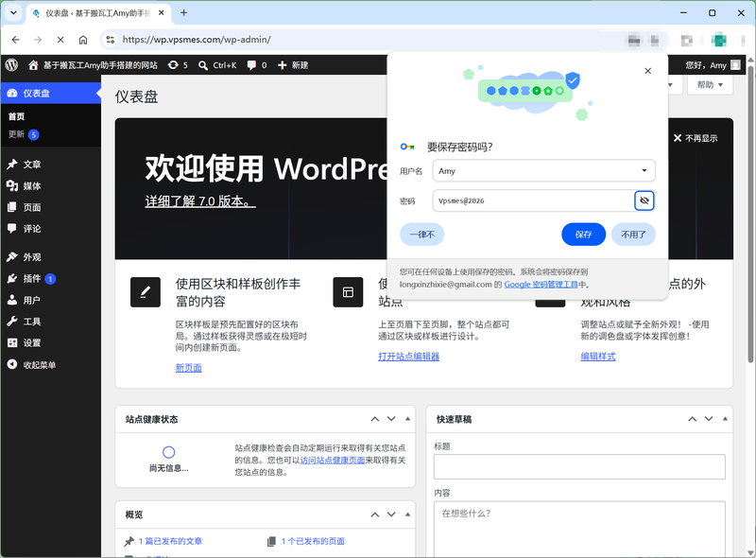
Task: Open 访问站点健康页面 link
Action: (333, 460)
